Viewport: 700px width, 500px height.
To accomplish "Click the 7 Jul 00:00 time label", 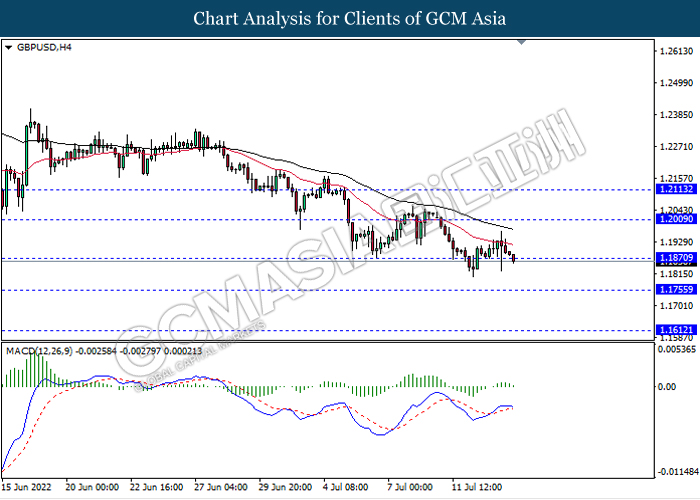I will [x=410, y=487].
